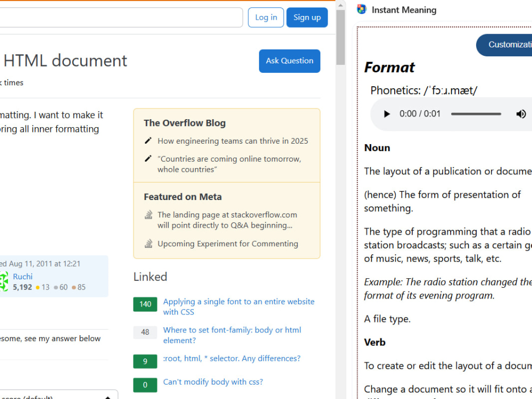Click the 48 score badge
This screenshot has width=532, height=399.
[x=145, y=332]
